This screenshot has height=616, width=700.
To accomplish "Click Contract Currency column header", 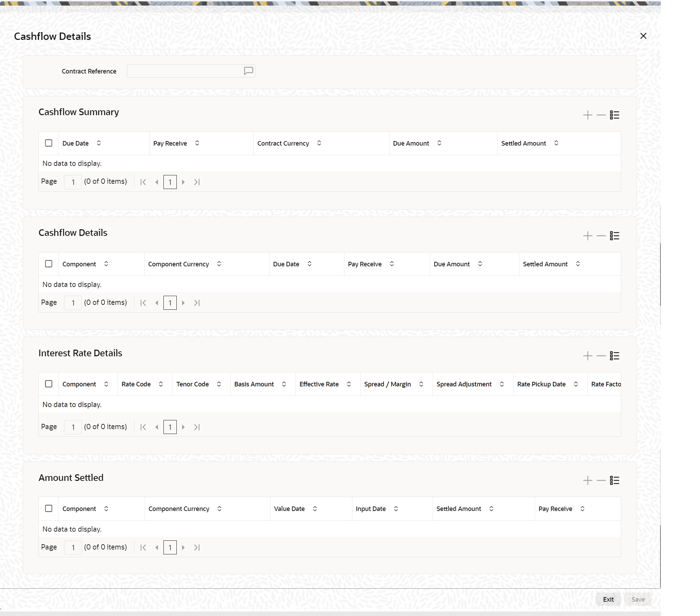I will [x=283, y=143].
